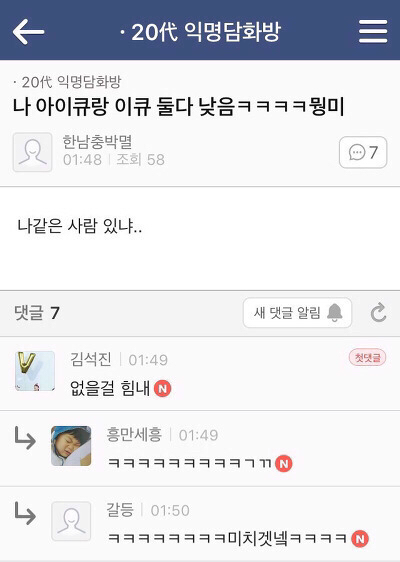Open 김석진 profile thumbnail

35,371
